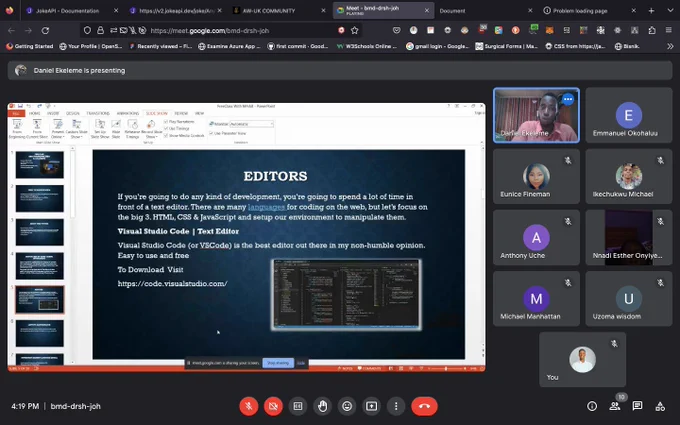This screenshot has height=425, width=680.
Task: Toggle camera off button in Meet controls
Action: [x=273, y=406]
